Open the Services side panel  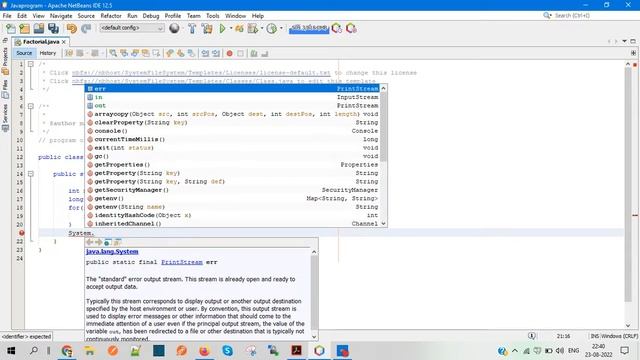pyautogui.click(x=5, y=118)
